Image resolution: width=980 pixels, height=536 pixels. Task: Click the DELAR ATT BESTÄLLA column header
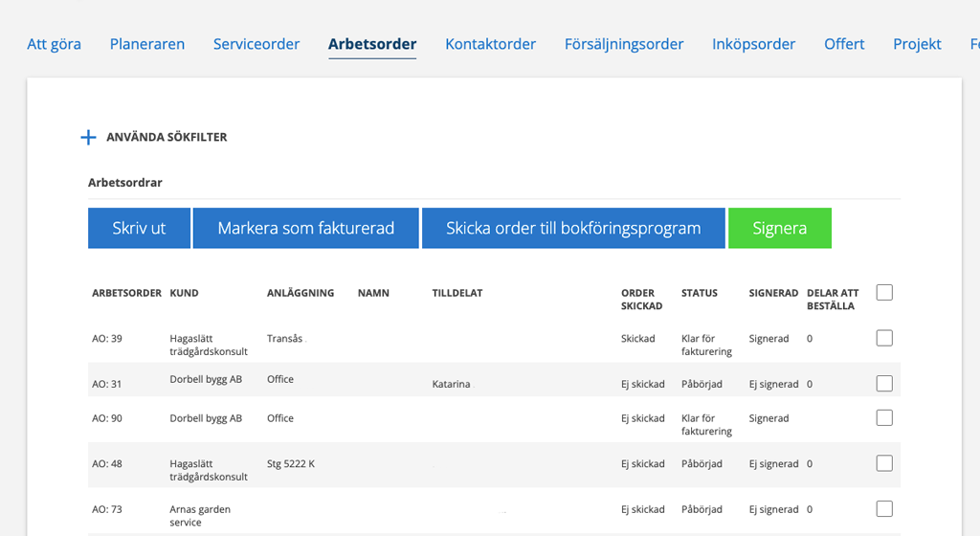point(833,300)
